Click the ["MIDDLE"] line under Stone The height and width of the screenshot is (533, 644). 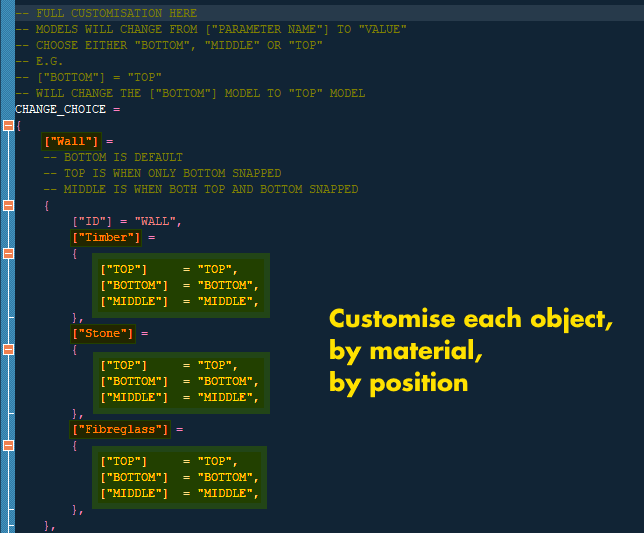click(x=179, y=397)
